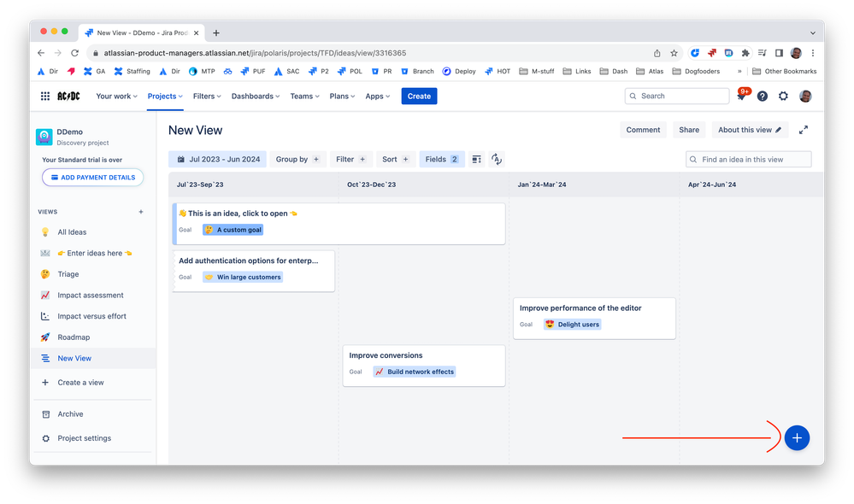Click the browser address bar URL
The image size is (854, 504).
pos(255,53)
